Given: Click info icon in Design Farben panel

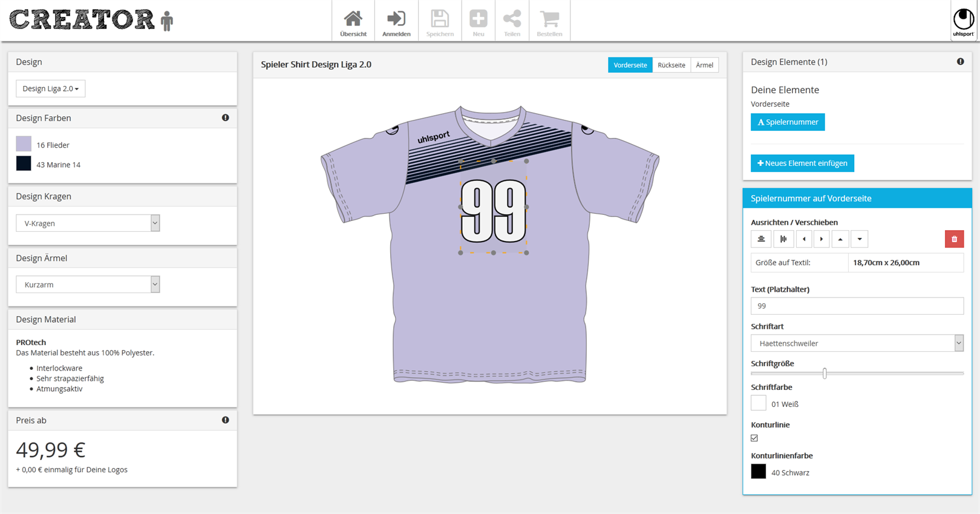Looking at the screenshot, I should [x=225, y=118].
